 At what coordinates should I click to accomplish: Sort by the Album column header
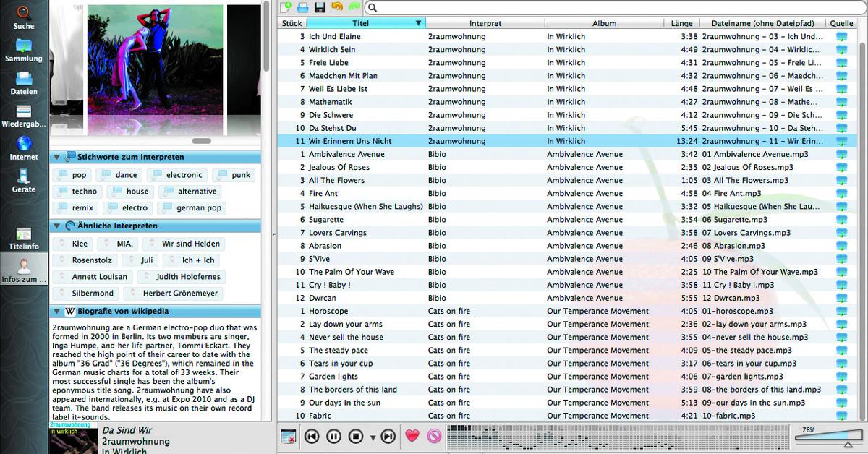pyautogui.click(x=604, y=23)
